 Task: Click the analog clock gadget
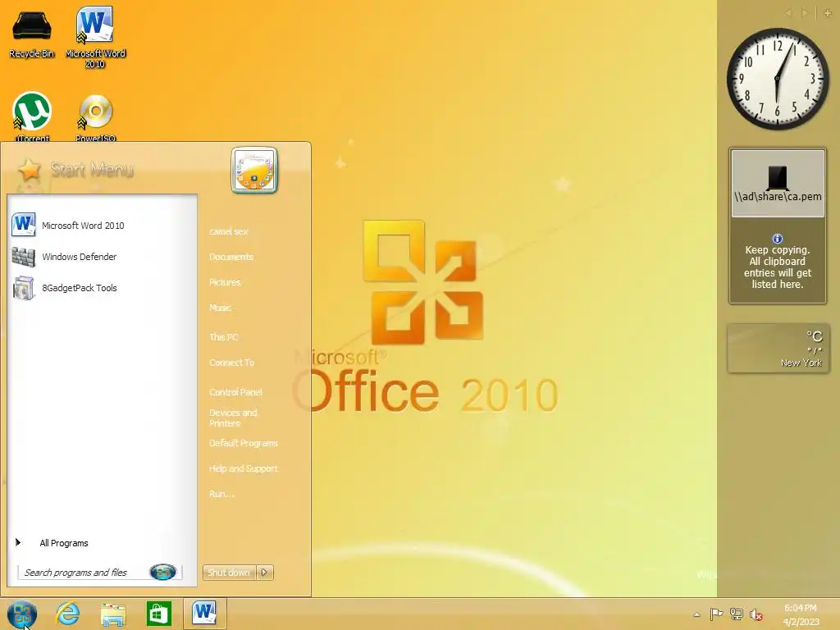tap(778, 79)
